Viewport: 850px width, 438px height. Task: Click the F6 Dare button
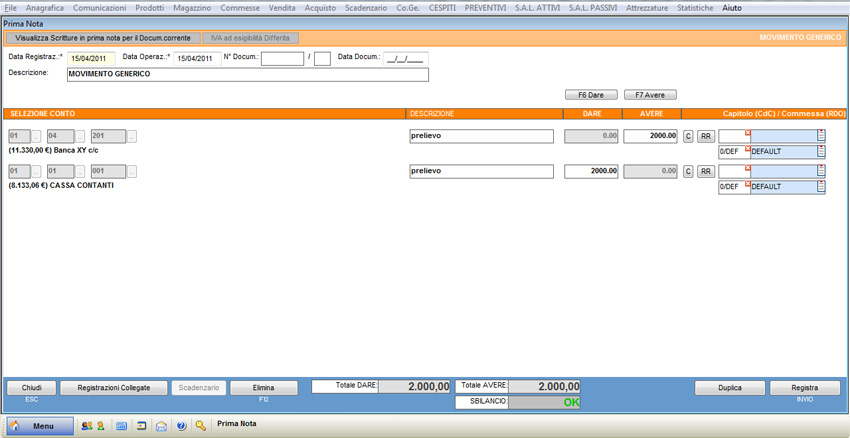point(590,95)
